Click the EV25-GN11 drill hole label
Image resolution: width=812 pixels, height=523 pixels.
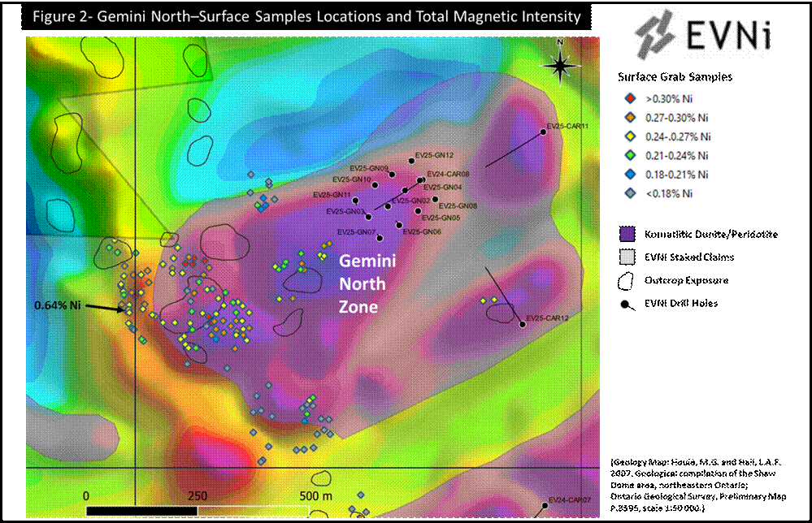coord(332,195)
